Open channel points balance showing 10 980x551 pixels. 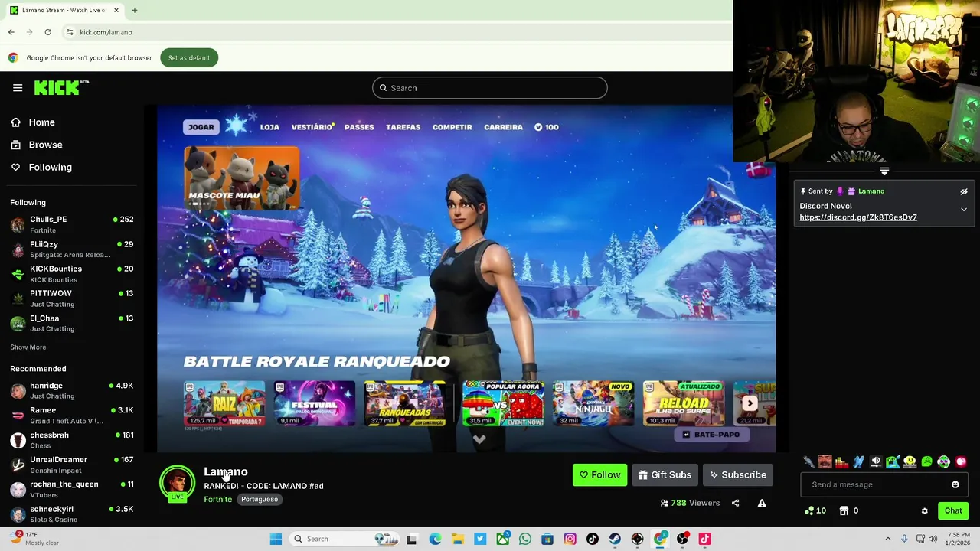815,510
